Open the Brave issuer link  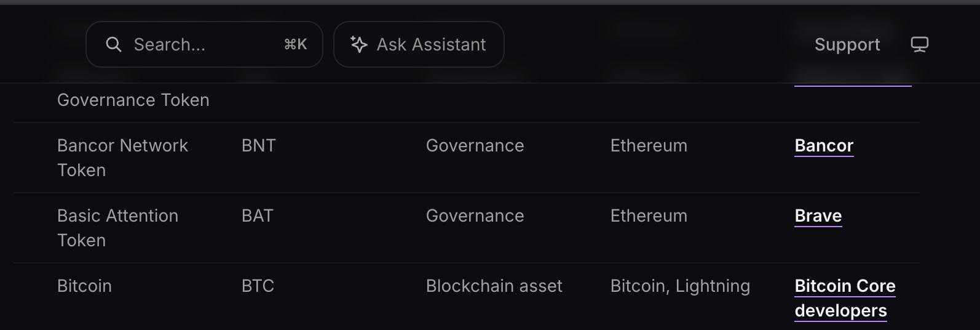point(818,216)
